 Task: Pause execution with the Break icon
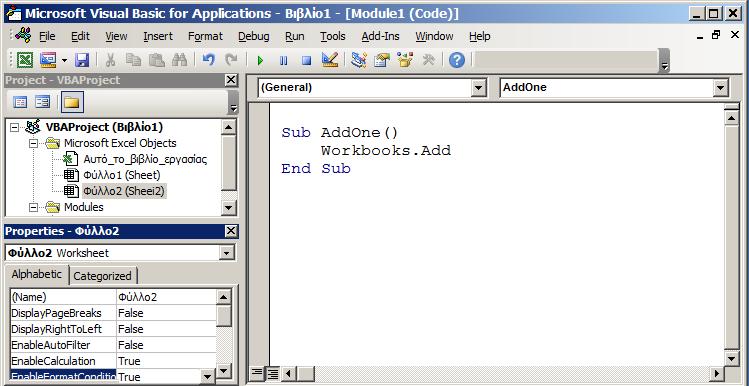pyautogui.click(x=283, y=61)
